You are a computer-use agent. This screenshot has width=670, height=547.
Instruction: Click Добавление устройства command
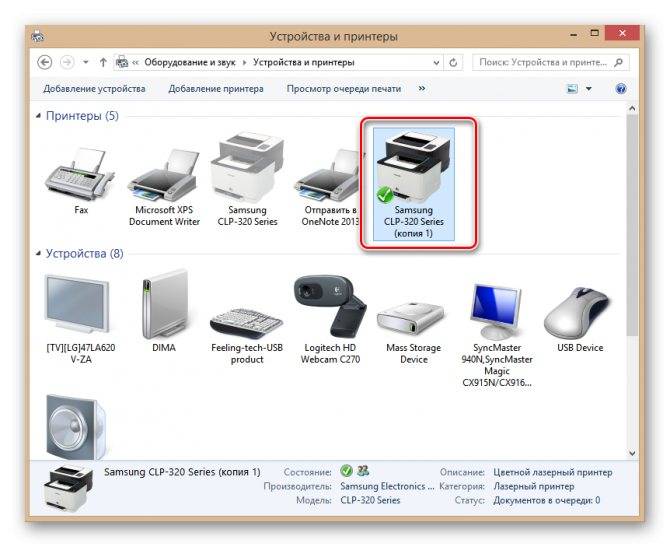tap(94, 88)
